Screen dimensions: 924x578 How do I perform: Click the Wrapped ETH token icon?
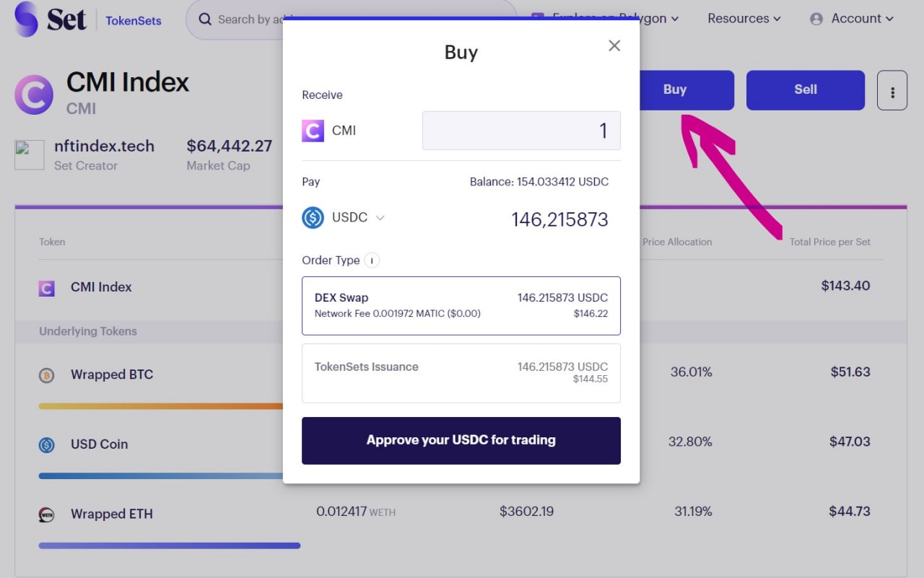point(46,514)
